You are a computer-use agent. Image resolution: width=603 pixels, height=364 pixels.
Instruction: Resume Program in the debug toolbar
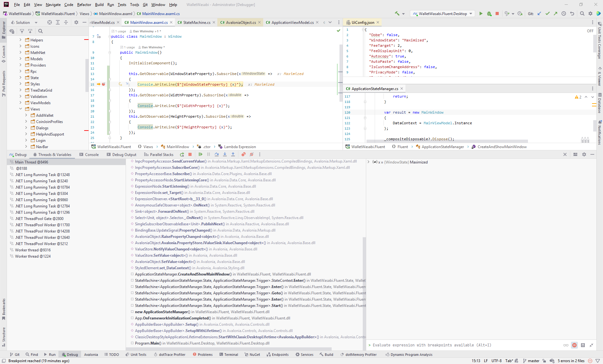(x=200, y=154)
